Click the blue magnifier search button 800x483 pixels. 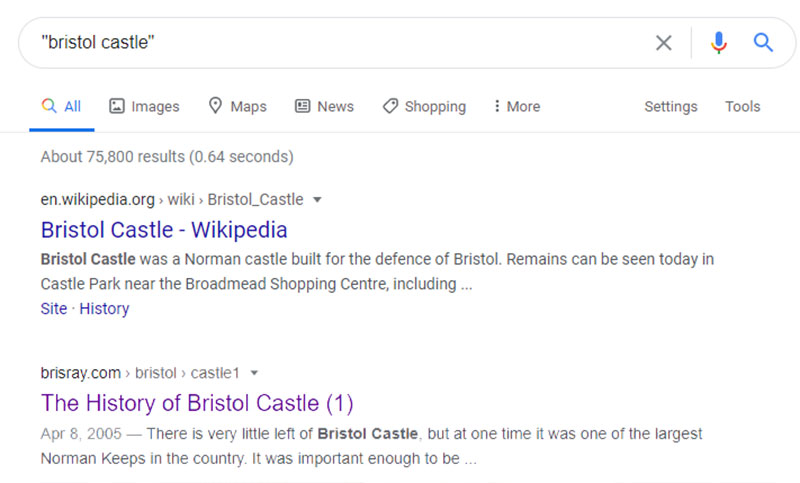coord(763,42)
